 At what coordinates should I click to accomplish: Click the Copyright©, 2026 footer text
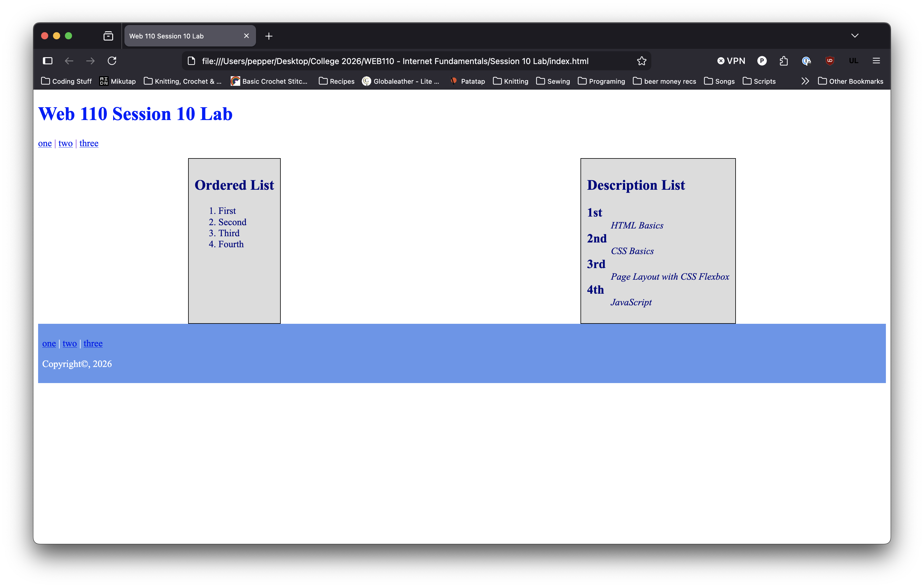pyautogui.click(x=77, y=364)
